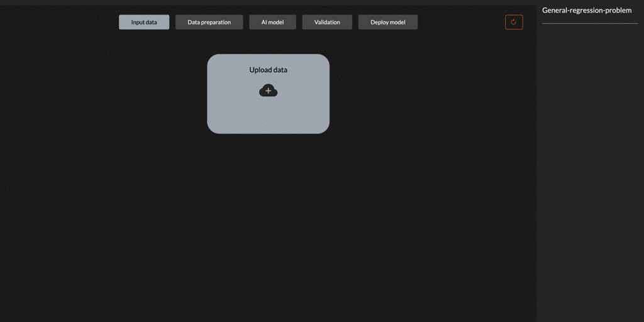Select the Input data tab
Image resolution: width=644 pixels, height=322 pixels.
click(x=144, y=22)
